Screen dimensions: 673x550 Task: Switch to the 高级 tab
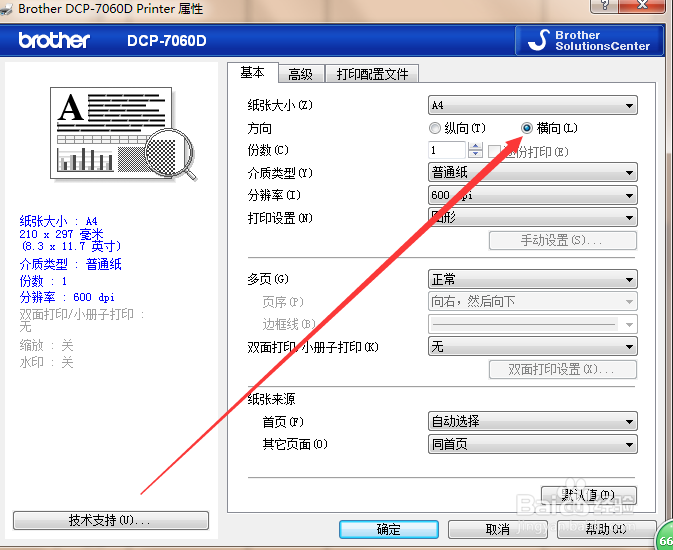301,74
